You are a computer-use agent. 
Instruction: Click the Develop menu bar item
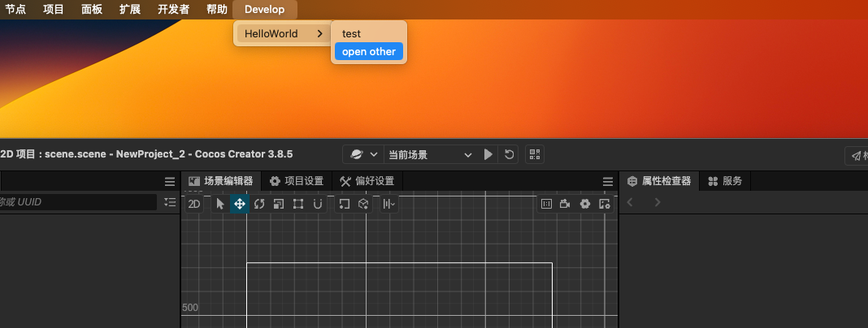click(265, 10)
